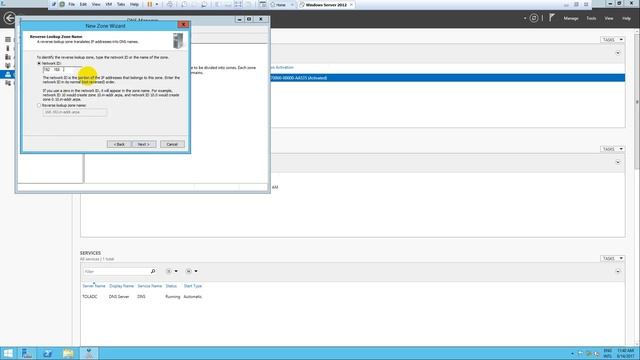
Task: Open the File and Storage Services sidebar icon
Action: click(x=8, y=83)
